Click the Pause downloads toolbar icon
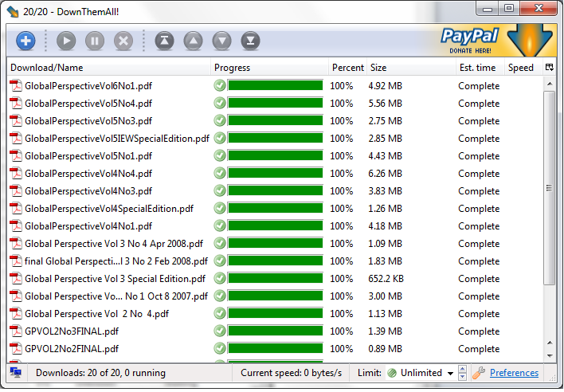The height and width of the screenshot is (392, 564). pos(94,41)
